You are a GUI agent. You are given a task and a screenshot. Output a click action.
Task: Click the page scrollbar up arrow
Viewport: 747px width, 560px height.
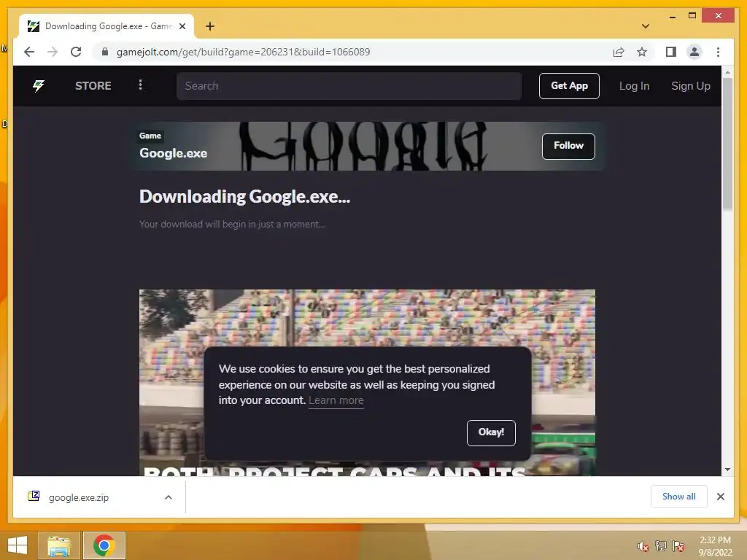coord(727,72)
